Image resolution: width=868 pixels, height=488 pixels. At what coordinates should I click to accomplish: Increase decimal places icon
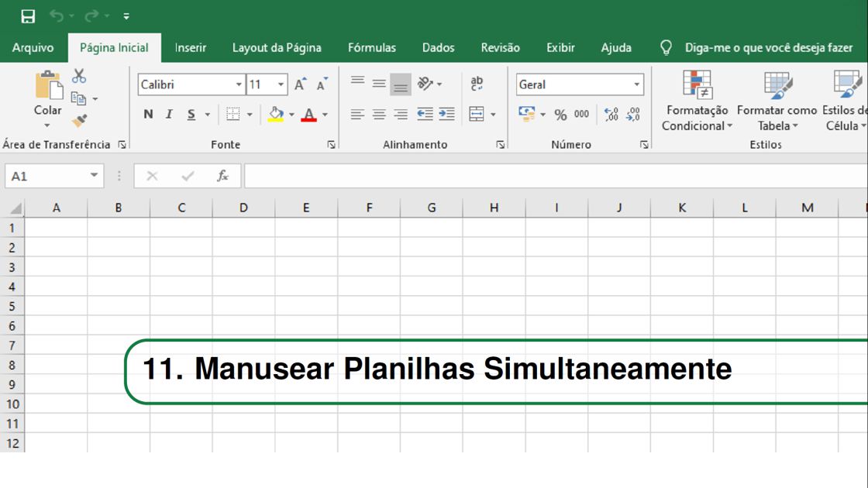coord(611,114)
